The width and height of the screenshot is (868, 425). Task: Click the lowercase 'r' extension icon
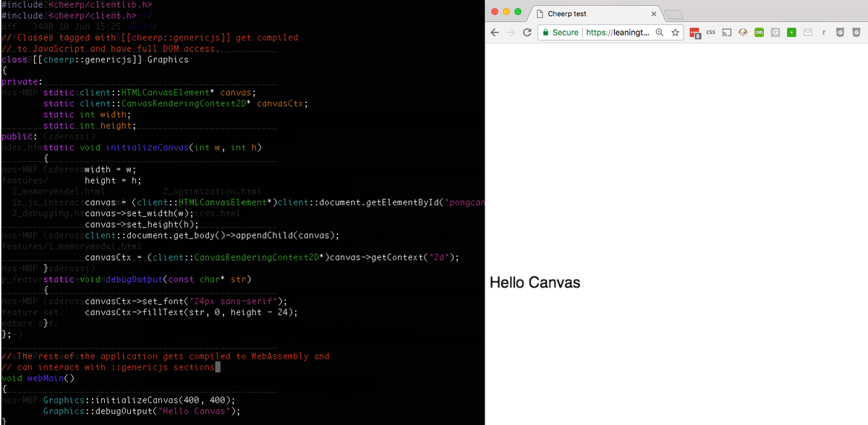pos(825,32)
